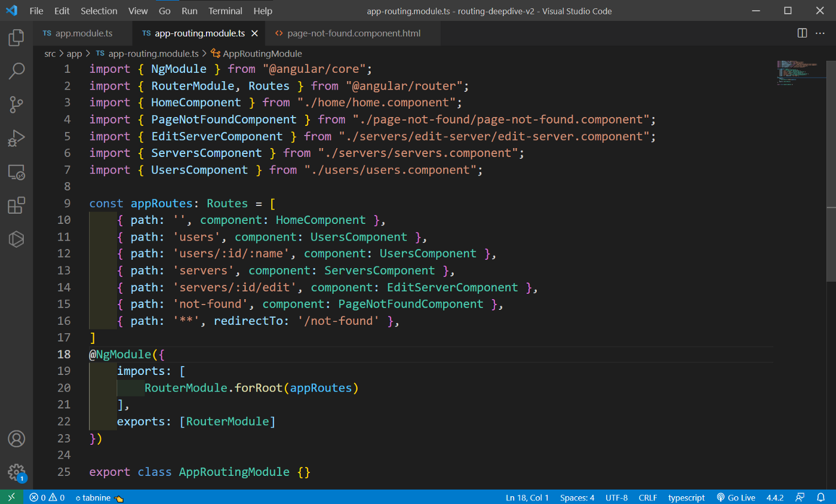Click the remote window indicator in status bar
The height and width of the screenshot is (504, 836).
pos(12,497)
